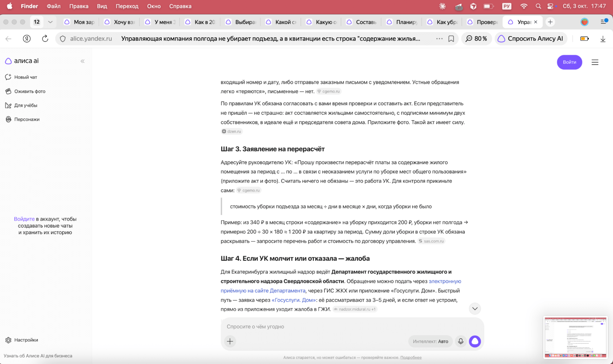Add attachment with plus icon in chat box
The height and width of the screenshot is (364, 613).
230,341
